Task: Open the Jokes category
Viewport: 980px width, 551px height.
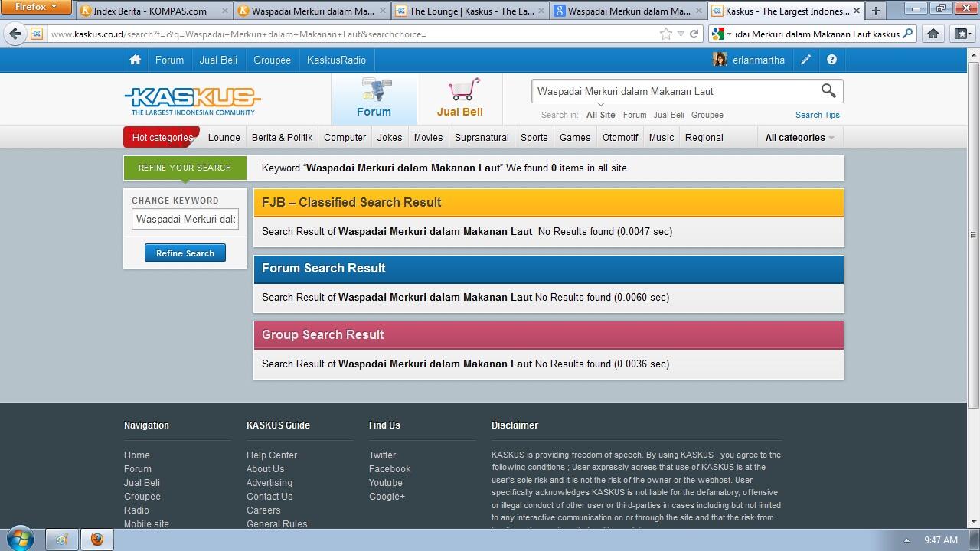Action: [389, 138]
